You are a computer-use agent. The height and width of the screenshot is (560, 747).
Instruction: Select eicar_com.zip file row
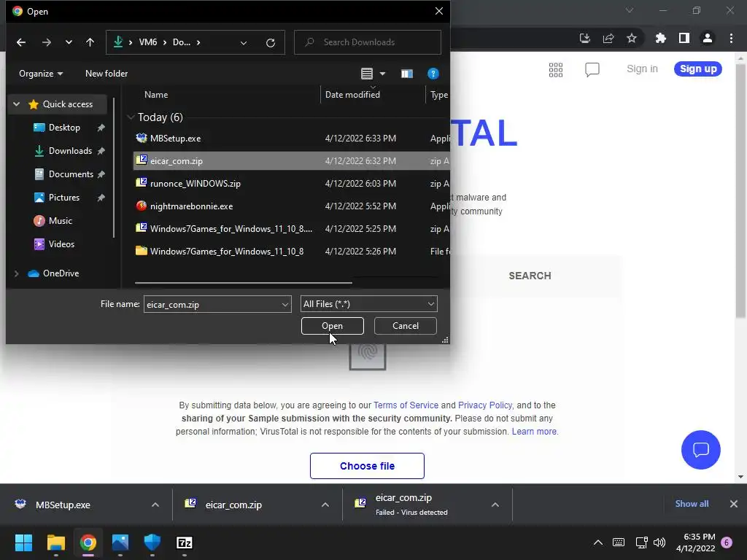pyautogui.click(x=292, y=161)
